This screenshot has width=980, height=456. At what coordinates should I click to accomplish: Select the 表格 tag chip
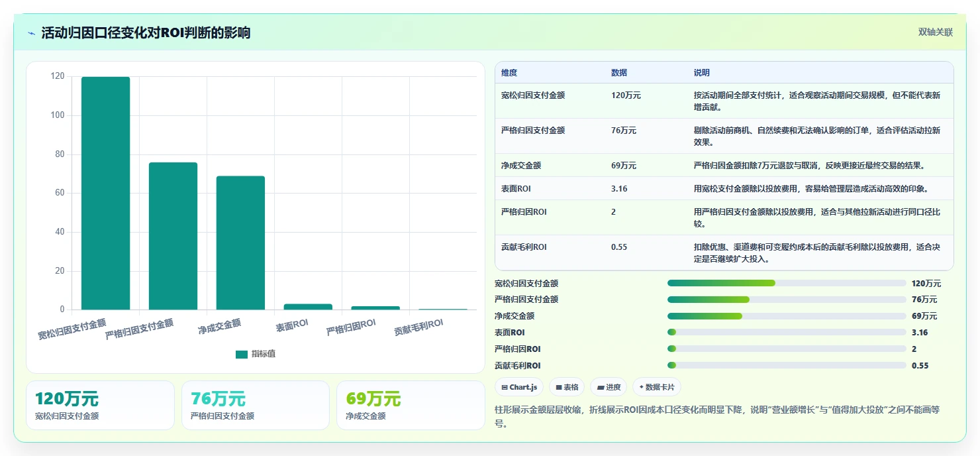click(x=567, y=387)
